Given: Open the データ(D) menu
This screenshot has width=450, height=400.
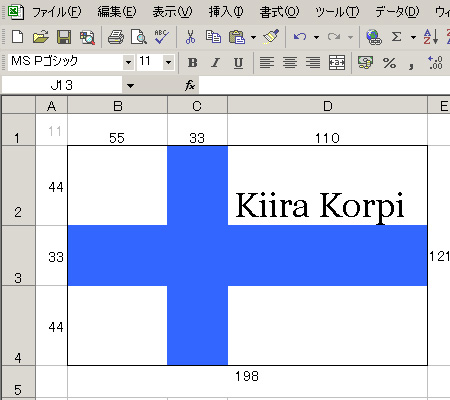Looking at the screenshot, I should [397, 12].
